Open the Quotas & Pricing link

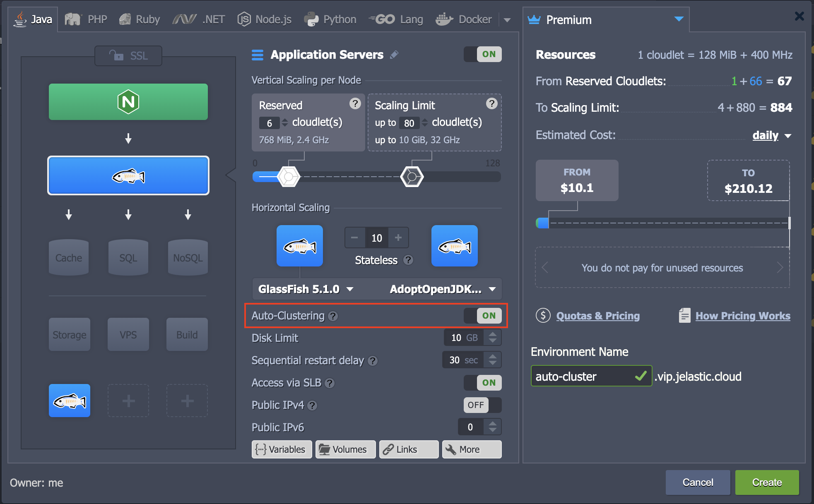598,316
